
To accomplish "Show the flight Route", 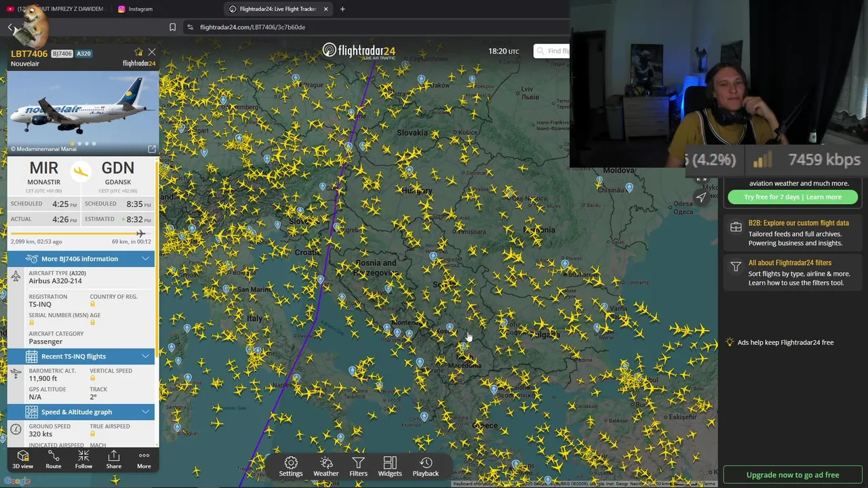I will point(53,460).
